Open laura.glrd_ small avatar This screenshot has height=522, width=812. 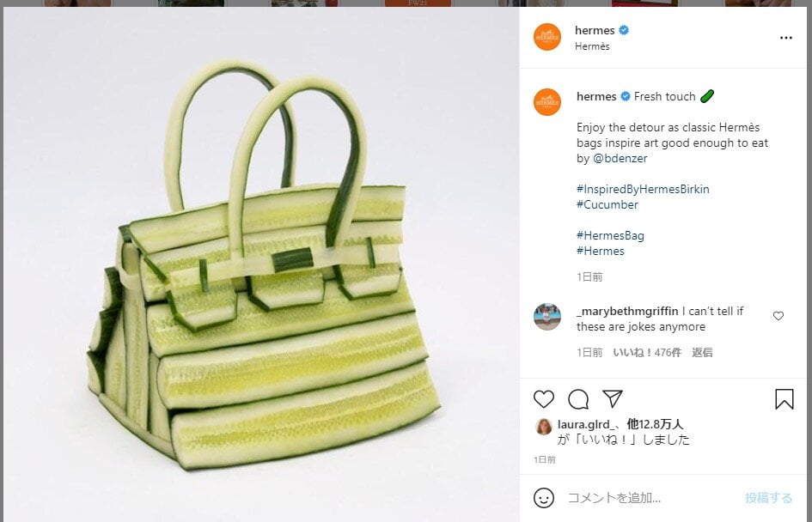point(543,427)
